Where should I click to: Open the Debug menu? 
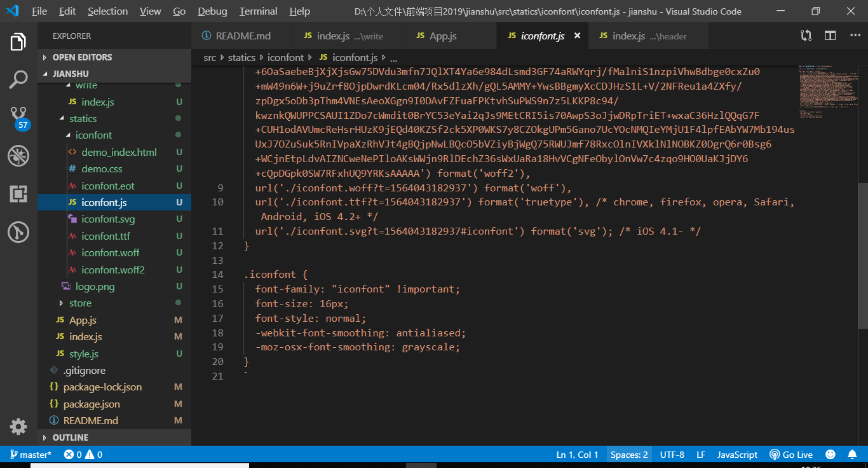click(212, 11)
